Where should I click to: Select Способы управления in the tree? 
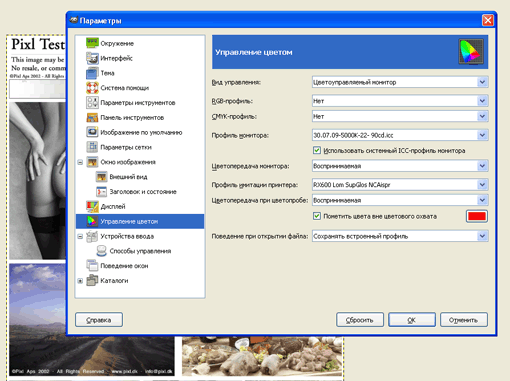pos(140,251)
